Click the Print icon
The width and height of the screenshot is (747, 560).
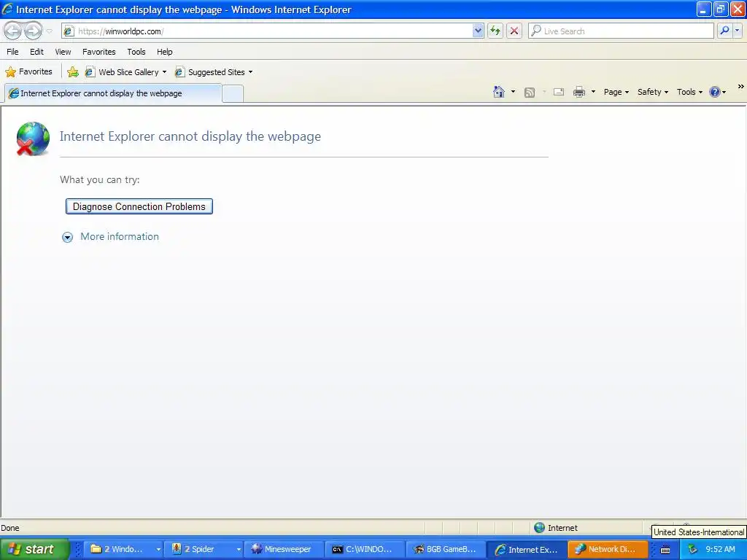[578, 92]
